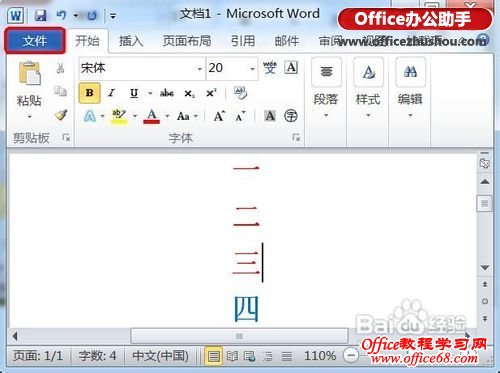500x373 pixels.
Task: Switch to Full Screen Reading view
Action: pos(232,356)
